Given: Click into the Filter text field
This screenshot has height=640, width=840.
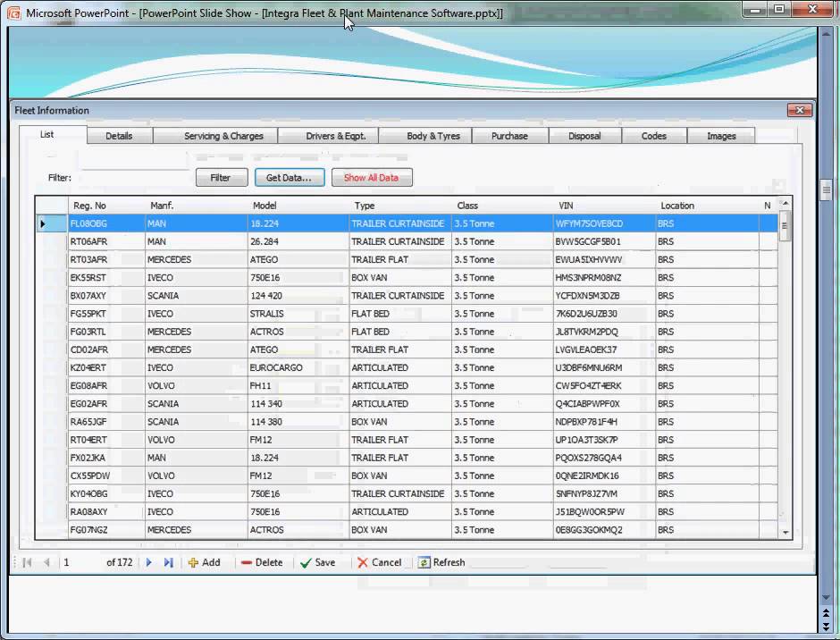Looking at the screenshot, I should pyautogui.click(x=134, y=177).
